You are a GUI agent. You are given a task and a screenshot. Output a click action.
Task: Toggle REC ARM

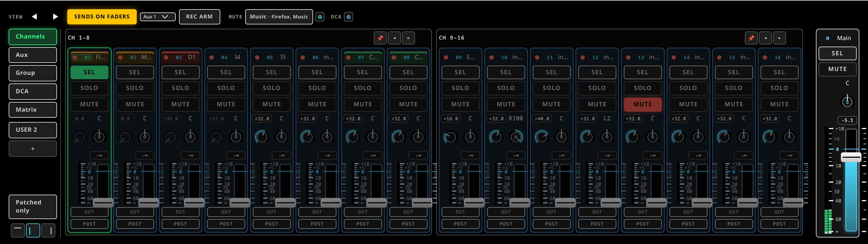tap(199, 17)
